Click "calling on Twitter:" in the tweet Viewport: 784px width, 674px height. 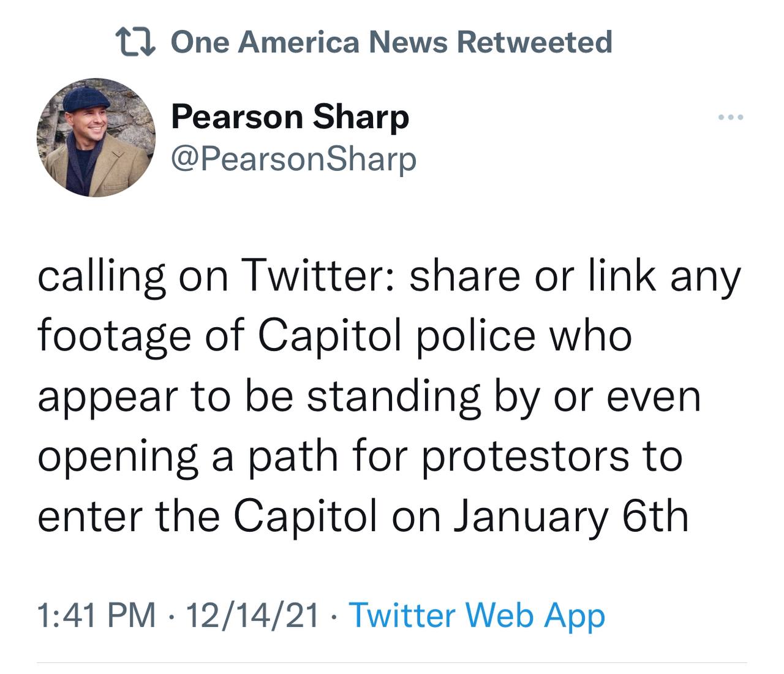coord(218,276)
